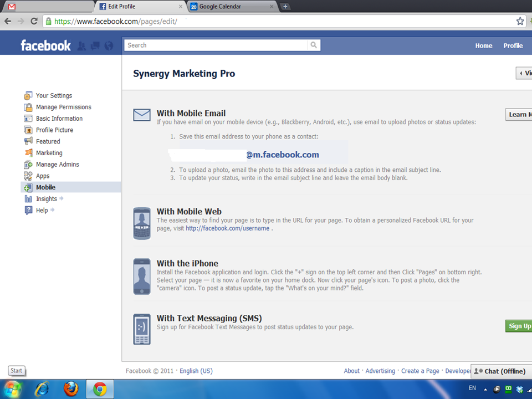The image size is (532, 399).
Task: Show hidden system tray icons
Action: [485, 390]
